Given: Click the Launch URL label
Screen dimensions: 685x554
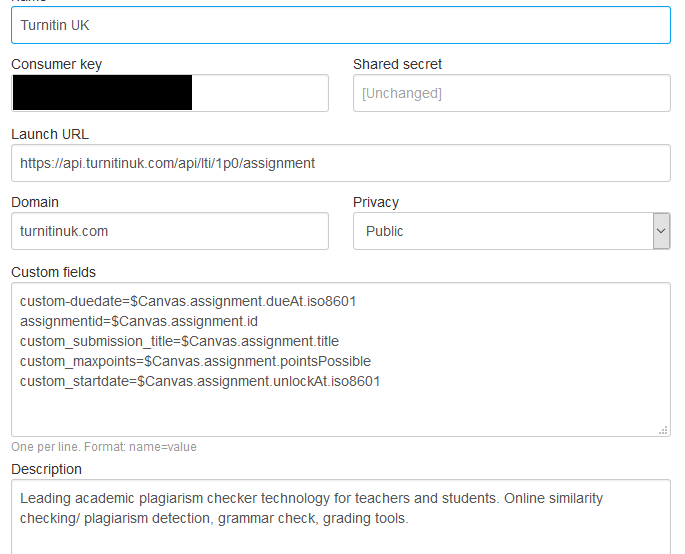Looking at the screenshot, I should (x=50, y=134).
